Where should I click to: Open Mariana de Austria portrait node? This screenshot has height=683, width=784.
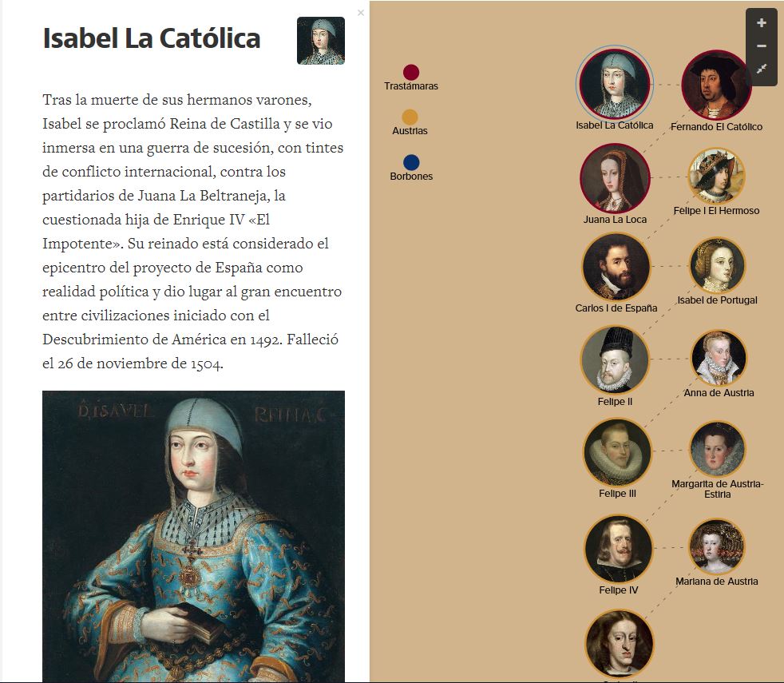tap(716, 546)
